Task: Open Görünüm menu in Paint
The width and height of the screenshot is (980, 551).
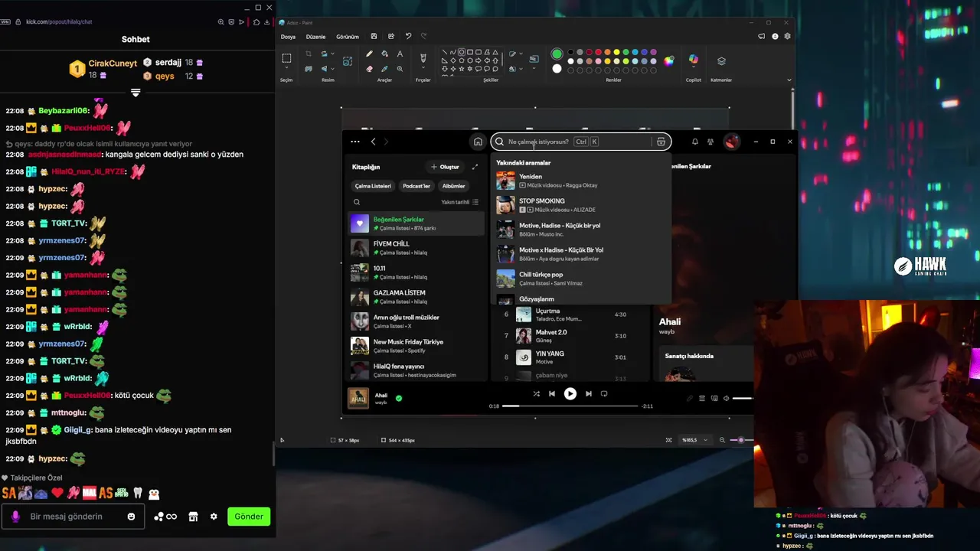Action: pyautogui.click(x=348, y=37)
